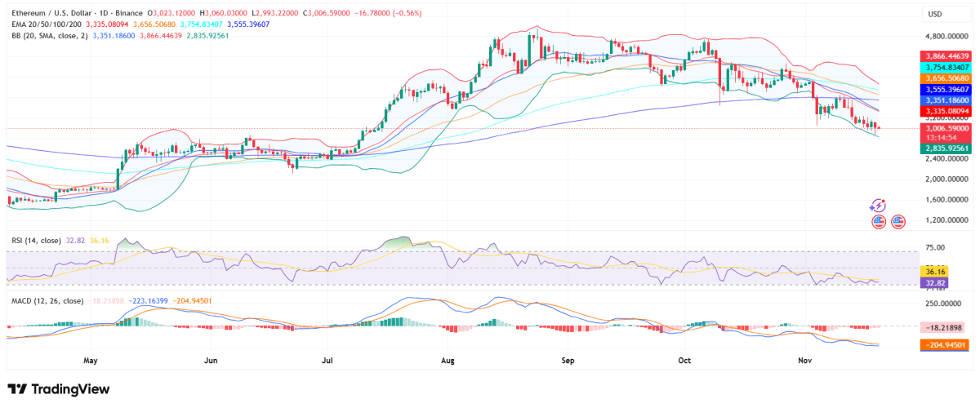980x408 pixels.
Task: Click the left US flag event icon
Action: tap(880, 221)
